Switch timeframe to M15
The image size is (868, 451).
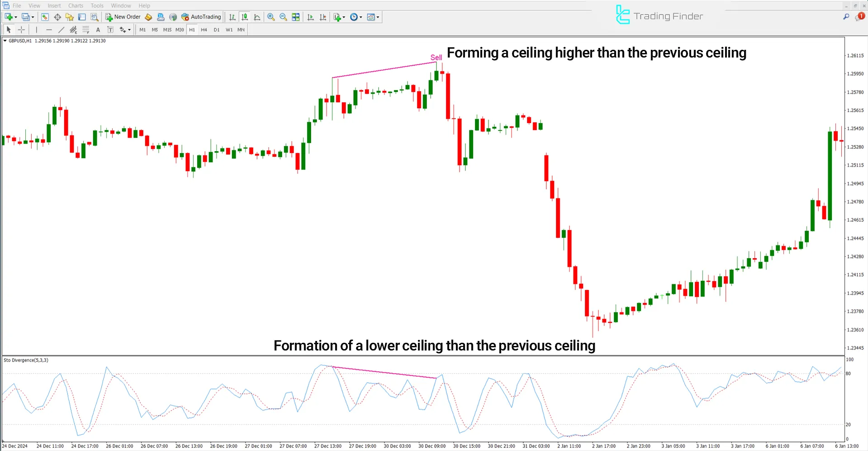(x=167, y=29)
